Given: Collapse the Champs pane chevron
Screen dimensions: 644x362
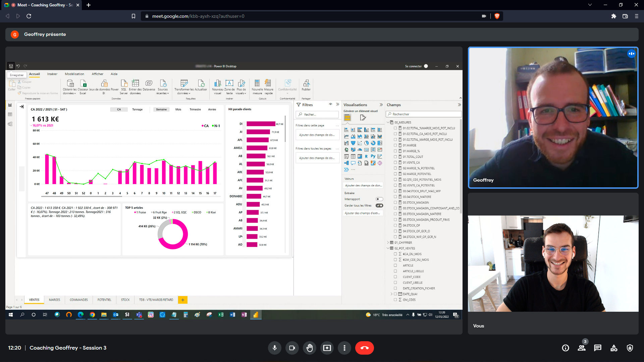Looking at the screenshot, I should [x=459, y=105].
